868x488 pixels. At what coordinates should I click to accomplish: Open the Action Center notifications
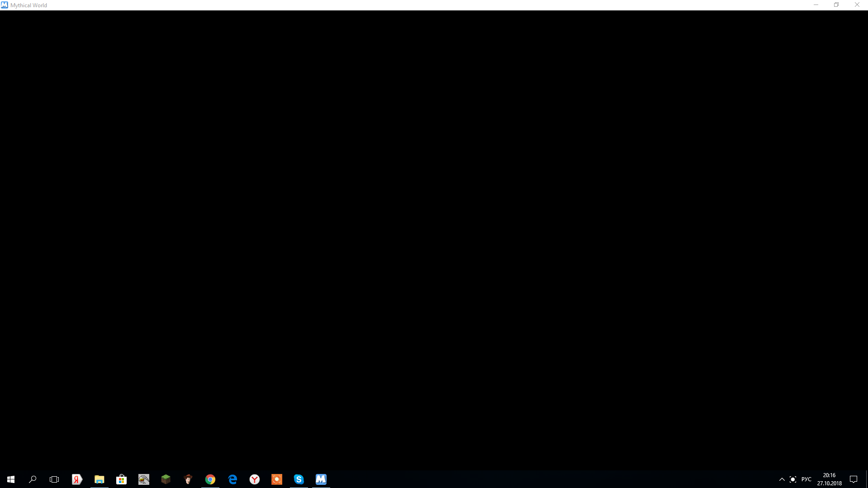click(x=854, y=479)
